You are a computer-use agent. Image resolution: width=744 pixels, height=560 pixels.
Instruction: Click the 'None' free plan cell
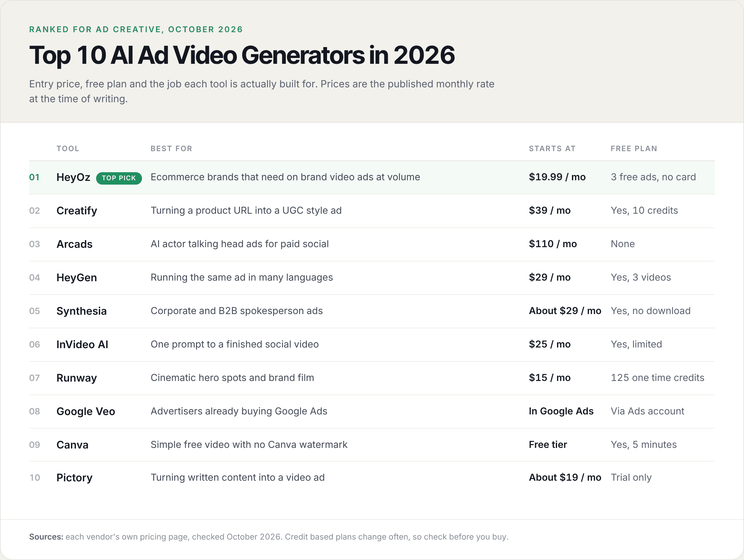click(x=623, y=244)
